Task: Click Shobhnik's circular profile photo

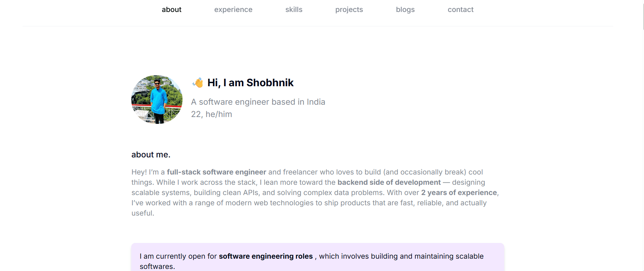Action: click(x=156, y=99)
